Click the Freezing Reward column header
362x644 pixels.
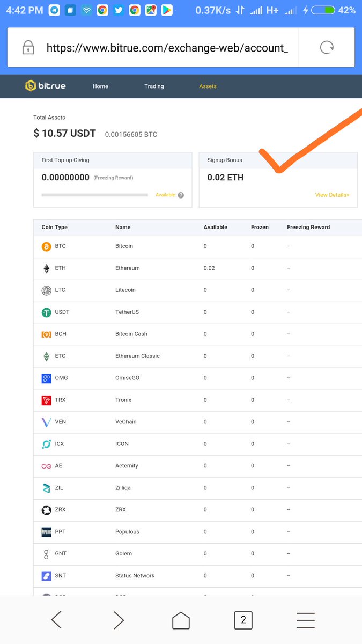308,228
